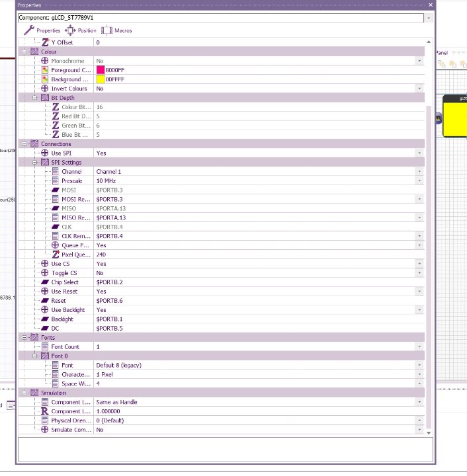The height and width of the screenshot is (476, 467).
Task: Click the DC pin icon
Action: pyautogui.click(x=45, y=329)
